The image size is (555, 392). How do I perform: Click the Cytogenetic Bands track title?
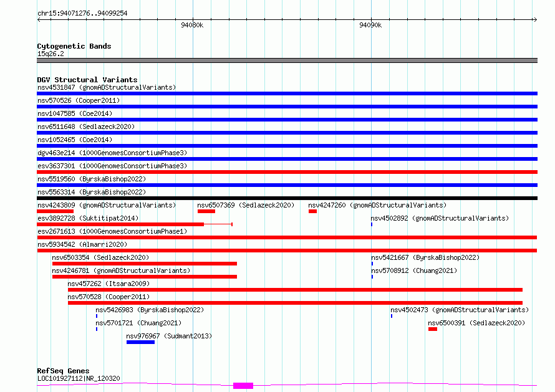pyautogui.click(x=74, y=46)
